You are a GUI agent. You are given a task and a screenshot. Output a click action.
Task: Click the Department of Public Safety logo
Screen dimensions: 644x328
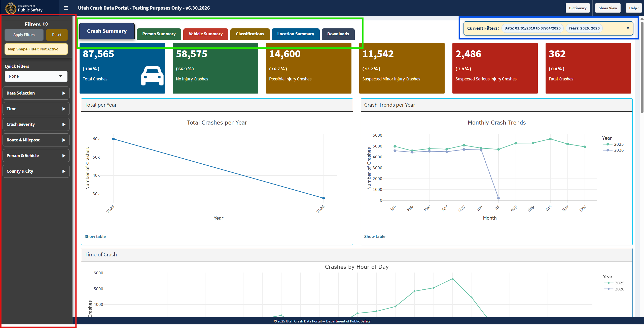[x=24, y=8]
